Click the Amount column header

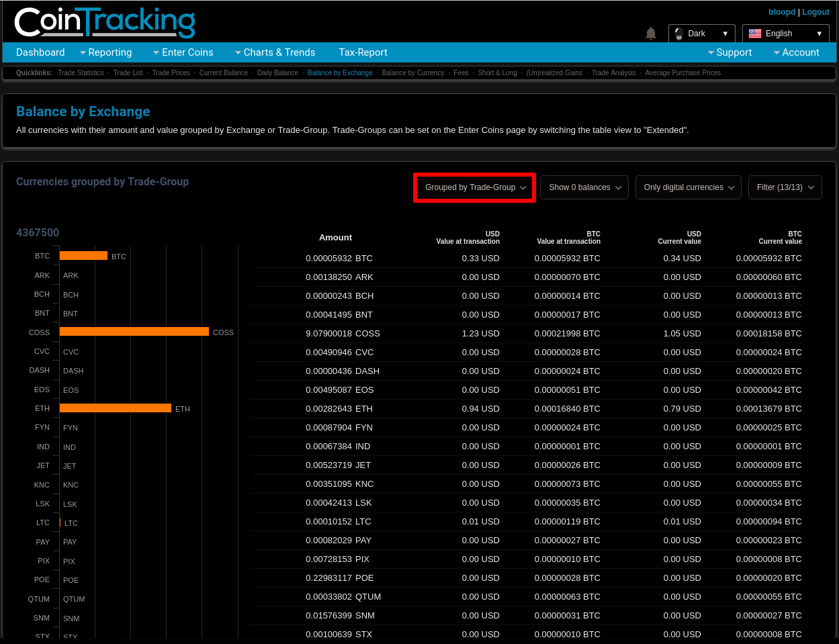click(x=336, y=238)
